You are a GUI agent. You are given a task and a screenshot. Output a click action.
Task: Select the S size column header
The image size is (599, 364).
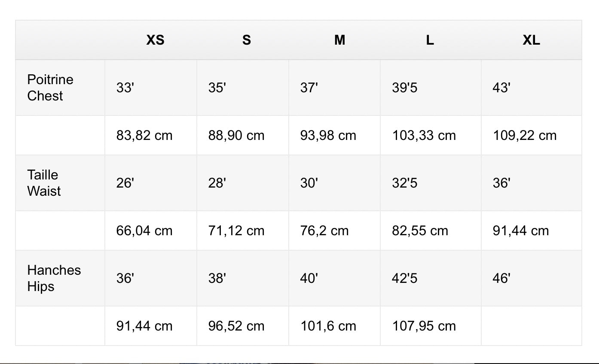point(246,40)
